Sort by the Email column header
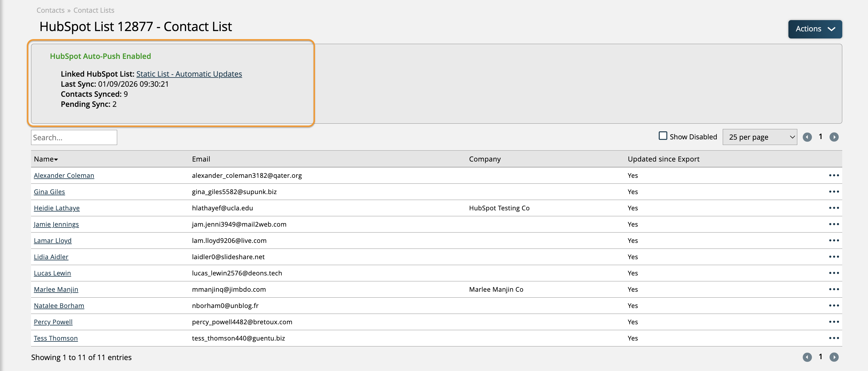868x371 pixels. [201, 159]
